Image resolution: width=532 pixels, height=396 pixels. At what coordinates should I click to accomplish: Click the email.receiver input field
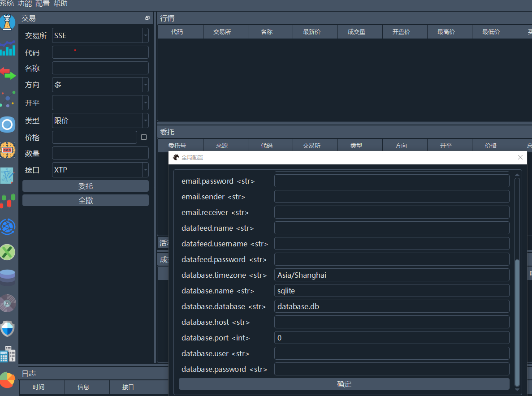tap(392, 212)
